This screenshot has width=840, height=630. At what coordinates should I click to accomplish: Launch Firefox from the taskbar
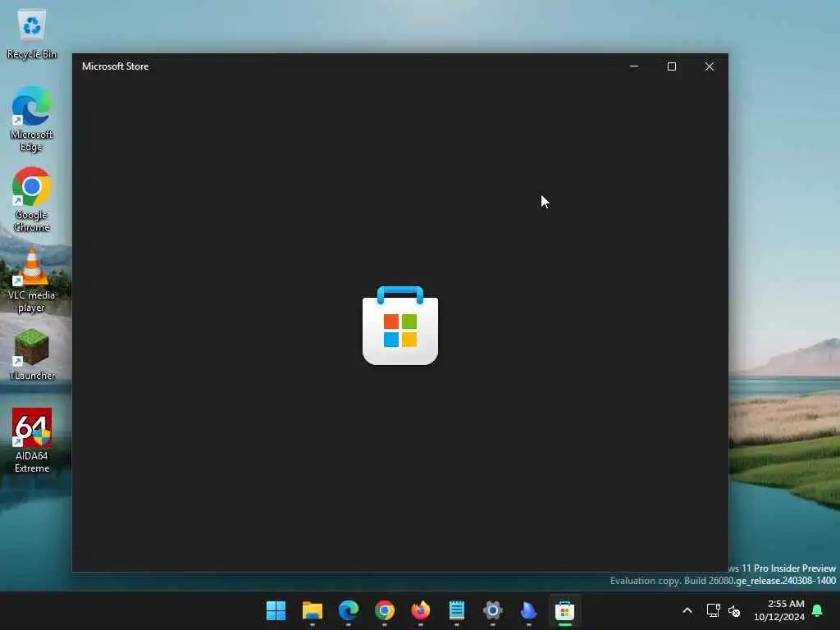click(421, 610)
